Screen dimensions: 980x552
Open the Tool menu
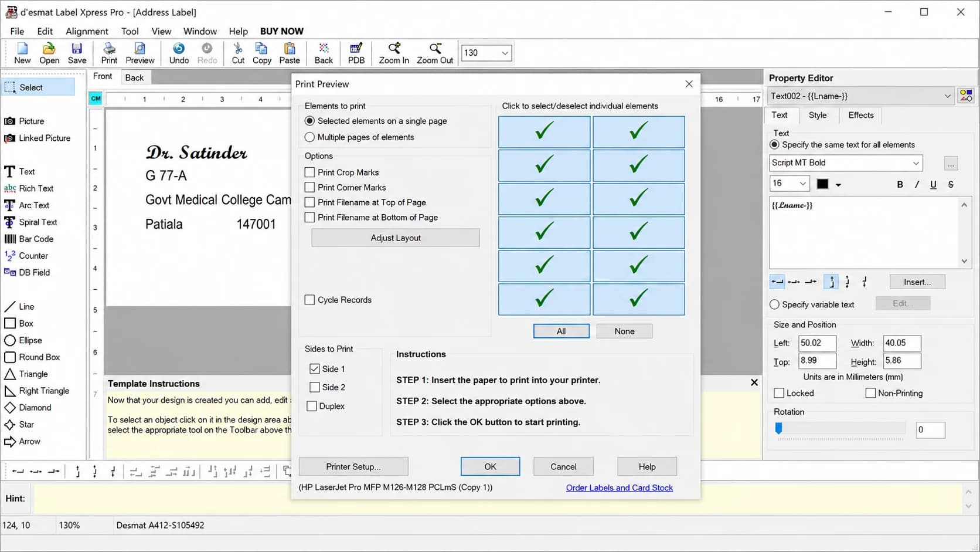point(130,31)
